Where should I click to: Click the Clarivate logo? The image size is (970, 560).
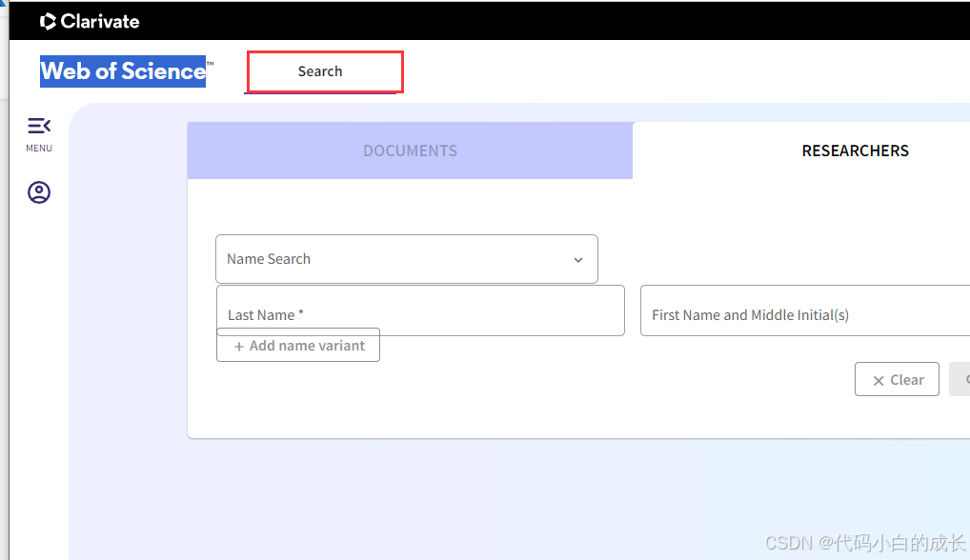tap(90, 22)
